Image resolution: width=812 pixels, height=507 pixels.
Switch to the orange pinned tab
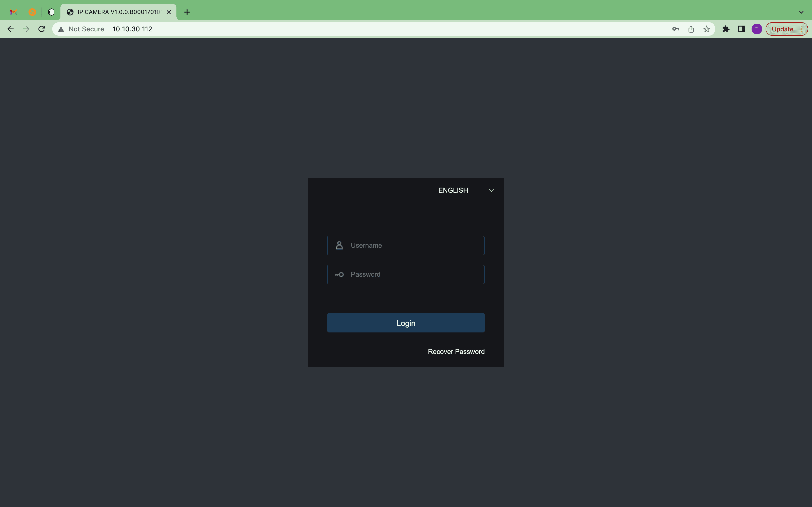(x=32, y=12)
